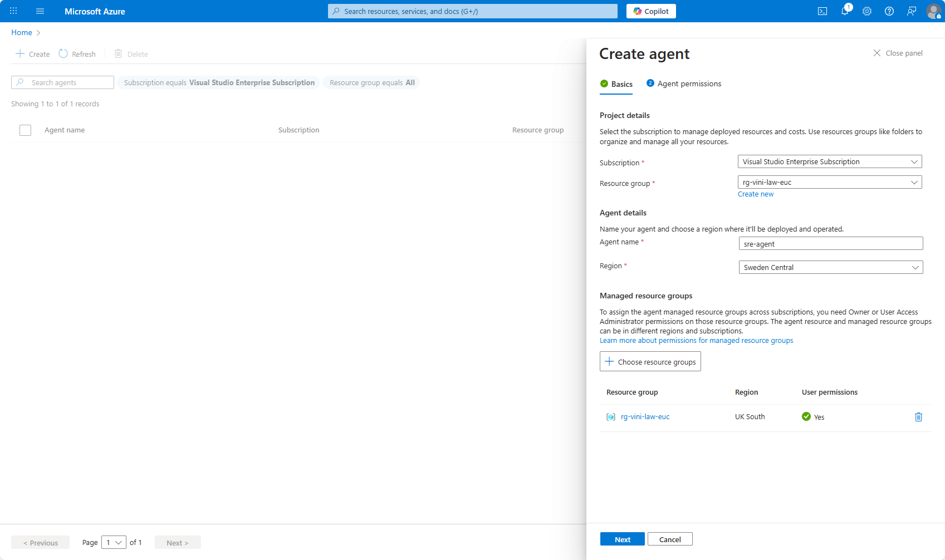The width and height of the screenshot is (945, 560).
Task: Click the Create new resource group link
Action: point(756,194)
